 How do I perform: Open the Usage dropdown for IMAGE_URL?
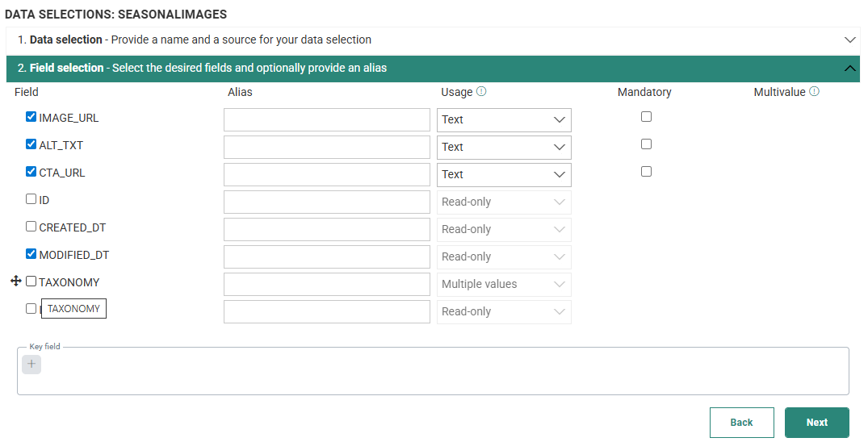click(504, 120)
